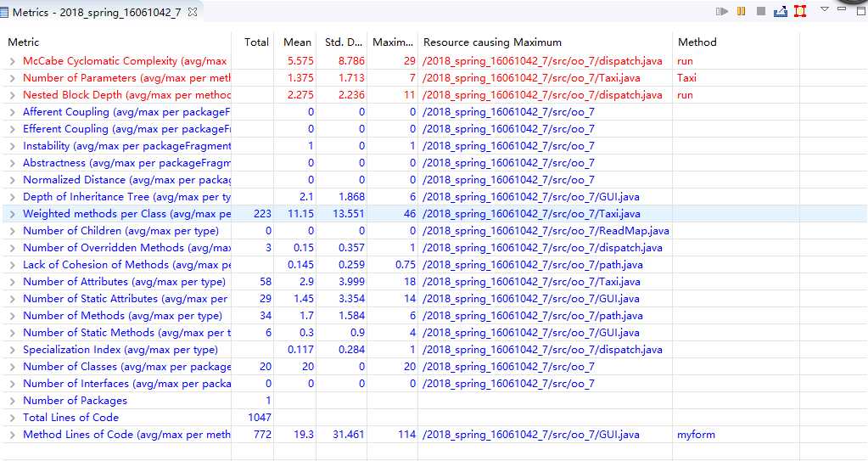Expand Number of Children row
Screen dimensions: 868x461
coord(12,231)
